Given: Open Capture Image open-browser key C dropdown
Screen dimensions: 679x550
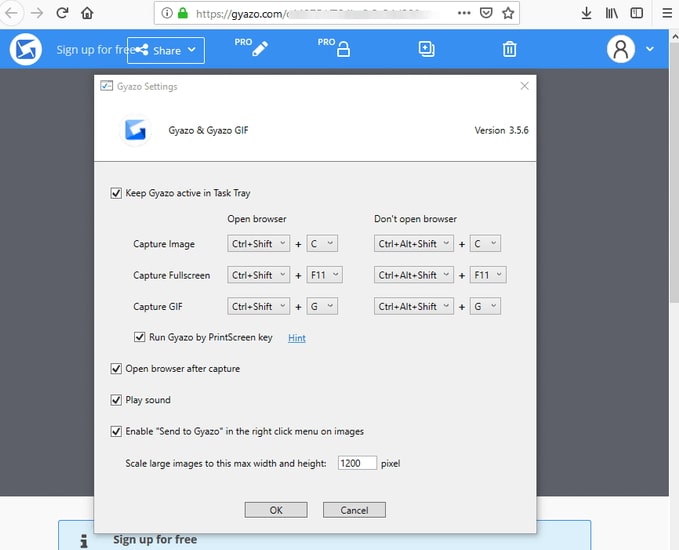Looking at the screenshot, I should 322,243.
